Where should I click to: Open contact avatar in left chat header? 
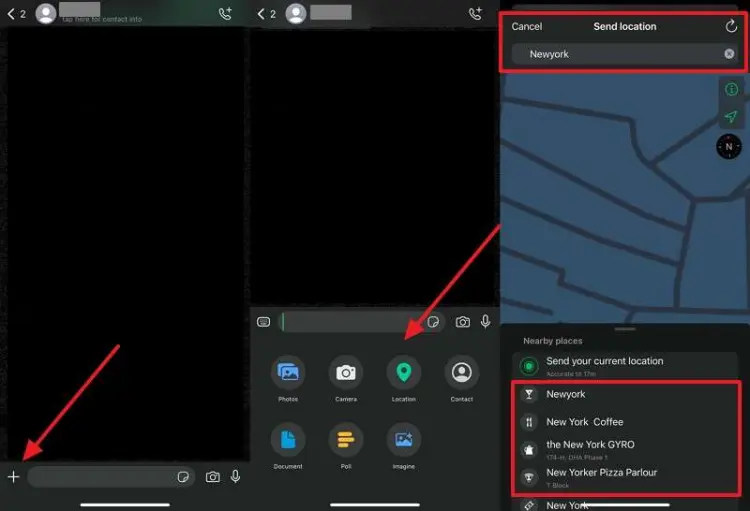tap(46, 13)
